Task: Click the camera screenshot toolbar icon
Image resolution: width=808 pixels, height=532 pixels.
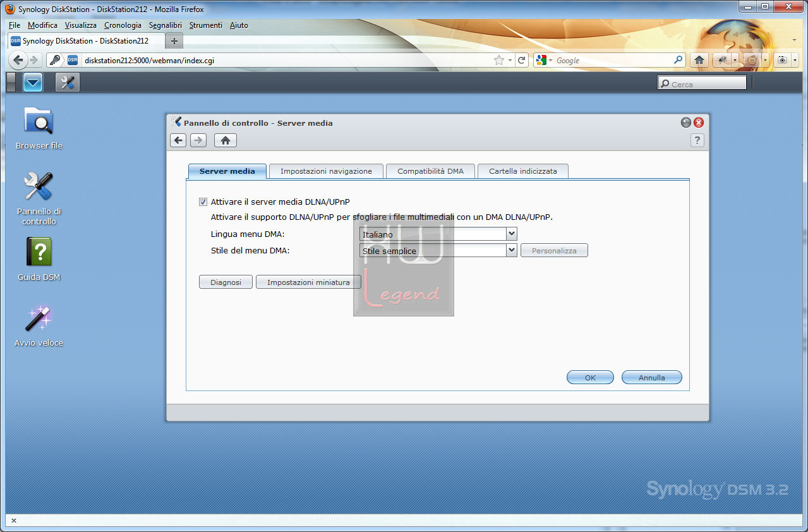Action: pyautogui.click(x=783, y=60)
